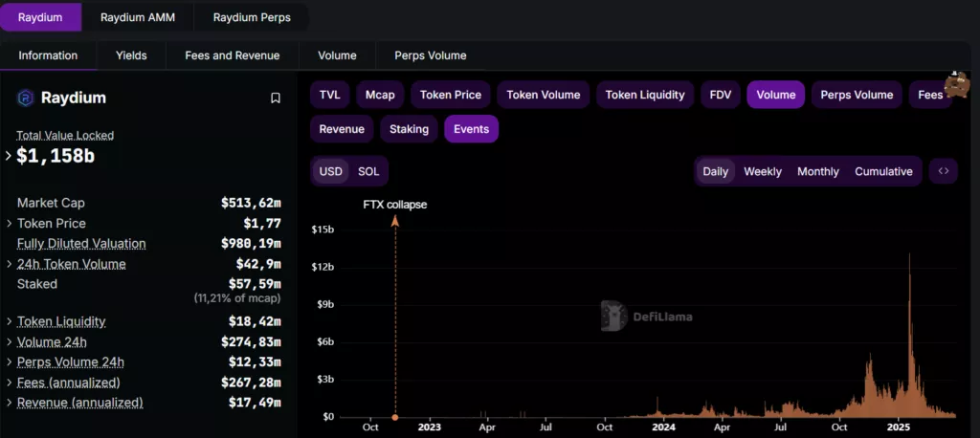
Task: Toggle the Token Price chart series
Action: point(451,95)
